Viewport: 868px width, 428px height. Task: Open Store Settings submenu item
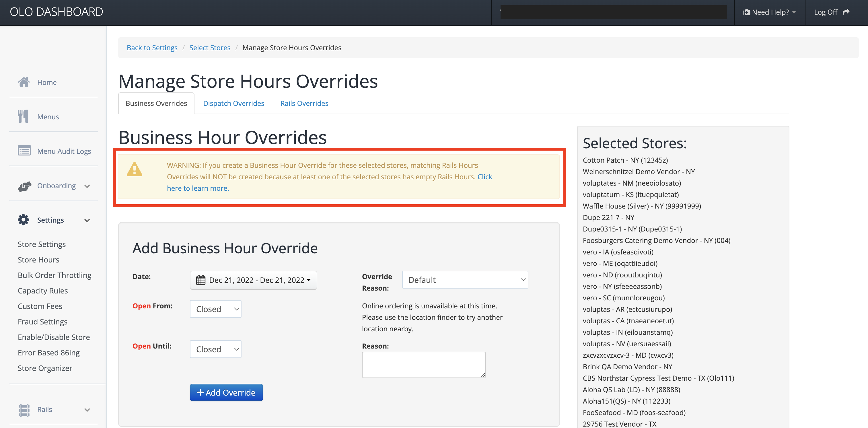(x=42, y=244)
